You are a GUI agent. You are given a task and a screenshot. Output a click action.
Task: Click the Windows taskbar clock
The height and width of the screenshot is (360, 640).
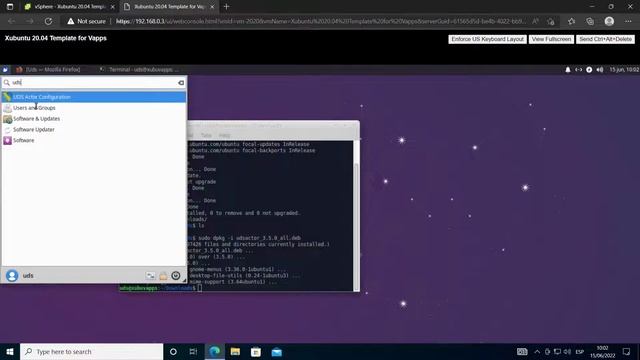point(602,351)
